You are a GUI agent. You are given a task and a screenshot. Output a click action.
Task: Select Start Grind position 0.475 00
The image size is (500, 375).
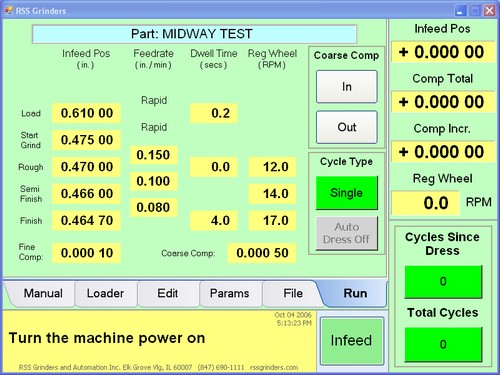click(86, 140)
